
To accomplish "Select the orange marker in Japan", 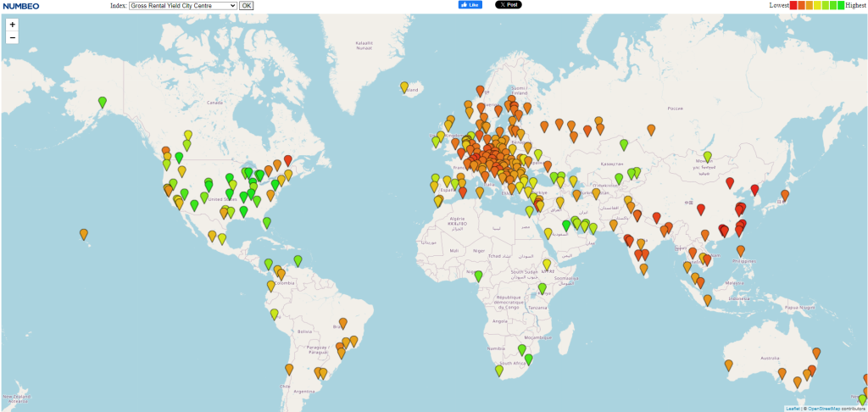I will click(x=785, y=195).
